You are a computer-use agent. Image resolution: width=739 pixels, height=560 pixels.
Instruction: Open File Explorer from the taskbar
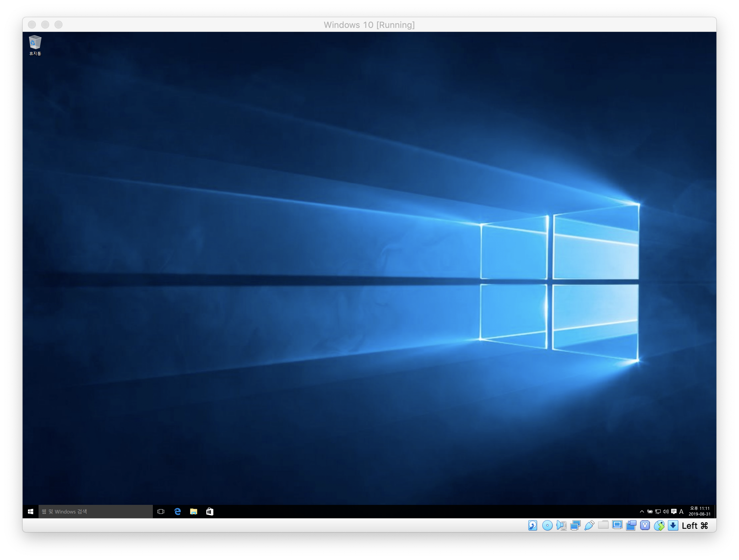pyautogui.click(x=193, y=511)
